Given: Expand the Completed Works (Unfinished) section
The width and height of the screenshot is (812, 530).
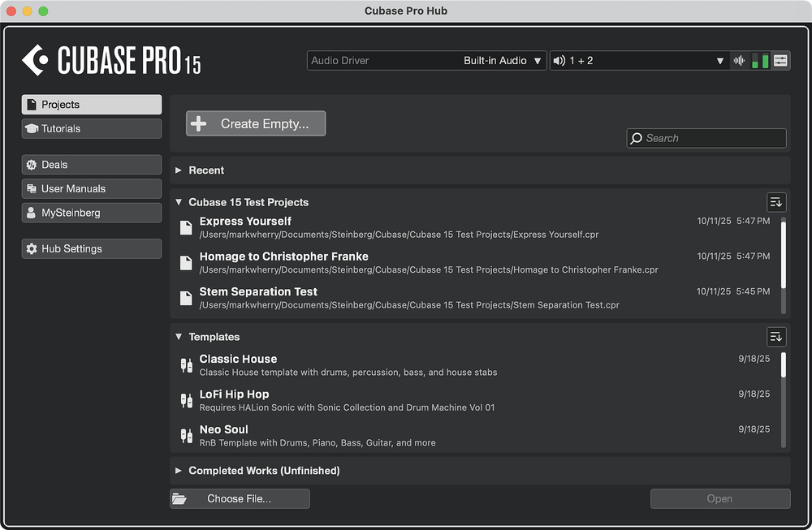Looking at the screenshot, I should (179, 471).
